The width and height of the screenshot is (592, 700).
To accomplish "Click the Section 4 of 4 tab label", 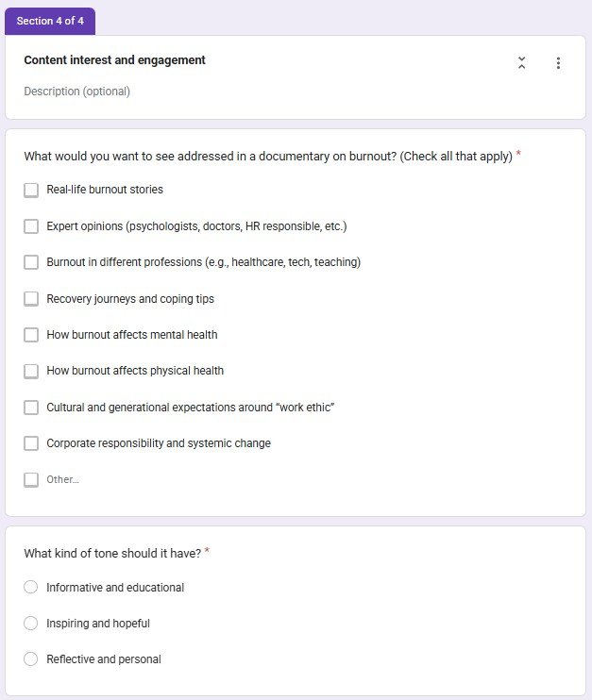I will pos(50,21).
